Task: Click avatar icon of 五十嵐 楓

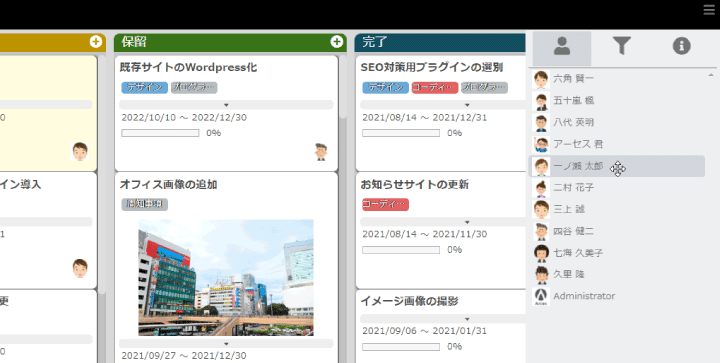Action: pyautogui.click(x=541, y=101)
